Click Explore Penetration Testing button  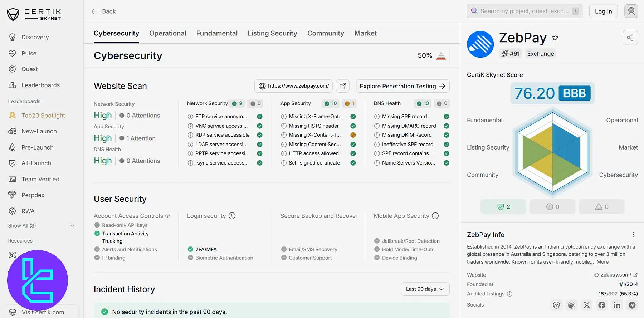tap(402, 86)
